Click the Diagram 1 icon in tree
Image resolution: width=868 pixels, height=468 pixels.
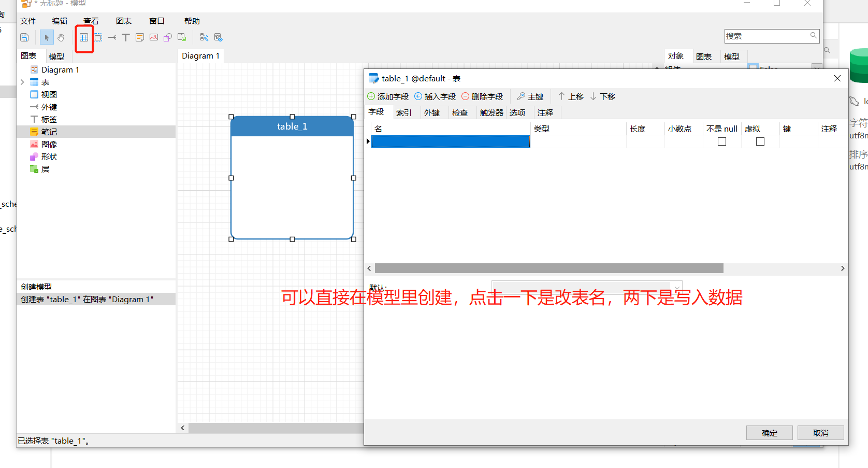[34, 70]
